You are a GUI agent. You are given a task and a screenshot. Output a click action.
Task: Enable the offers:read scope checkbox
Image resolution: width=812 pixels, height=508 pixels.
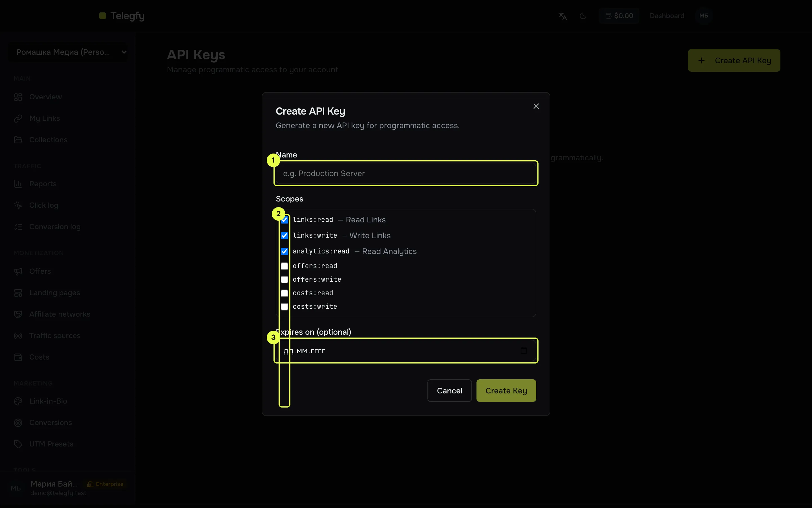pyautogui.click(x=284, y=266)
